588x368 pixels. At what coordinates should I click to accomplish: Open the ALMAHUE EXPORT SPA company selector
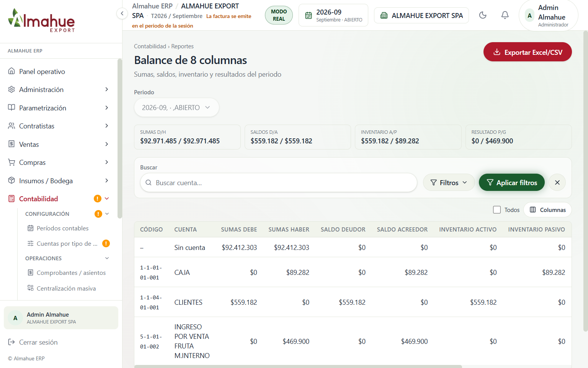[421, 15]
